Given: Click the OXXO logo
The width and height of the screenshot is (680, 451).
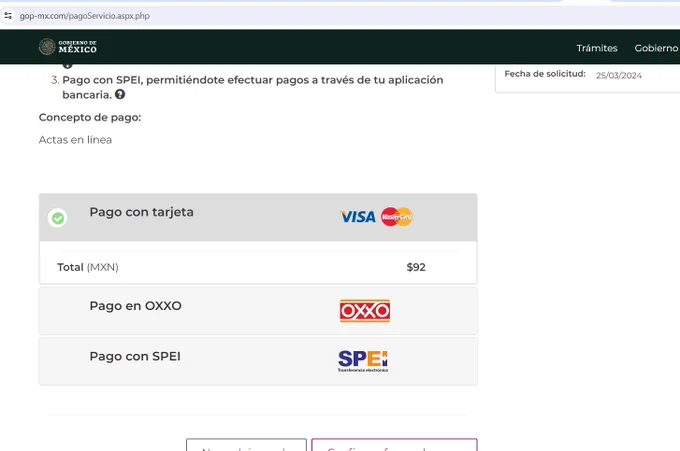Looking at the screenshot, I should pos(365,310).
